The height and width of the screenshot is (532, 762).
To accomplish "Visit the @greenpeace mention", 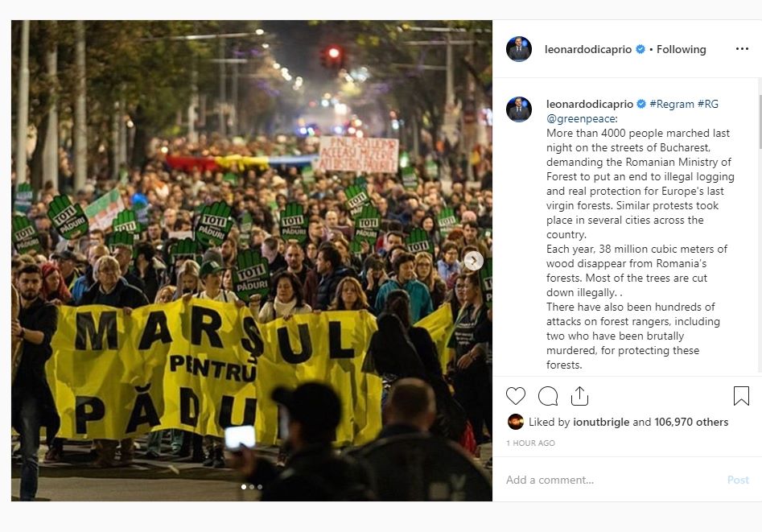I will coord(583,118).
